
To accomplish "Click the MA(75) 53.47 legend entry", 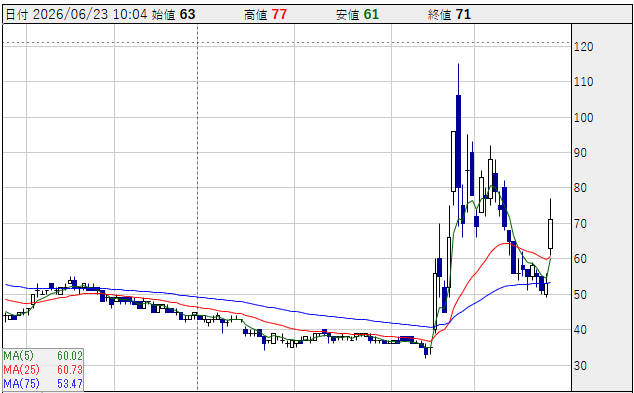I will 43,383.
